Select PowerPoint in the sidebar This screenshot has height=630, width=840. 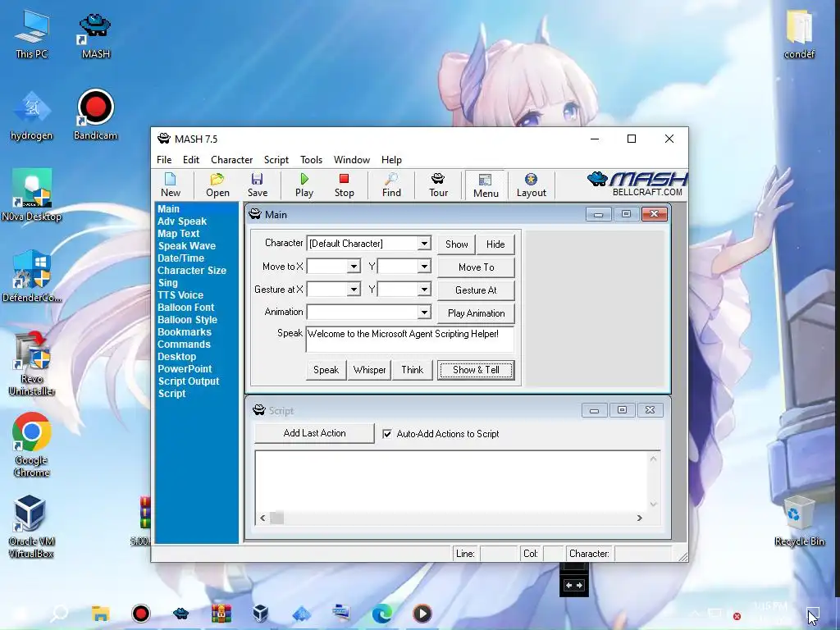[x=185, y=369]
